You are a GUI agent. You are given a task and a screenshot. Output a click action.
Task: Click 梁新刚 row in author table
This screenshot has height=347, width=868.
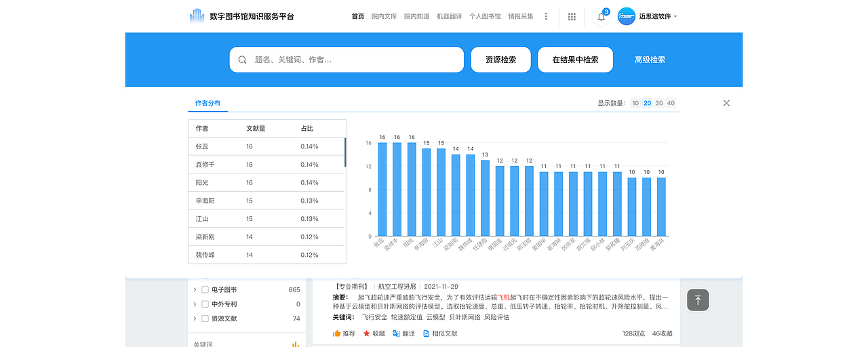coord(267,237)
